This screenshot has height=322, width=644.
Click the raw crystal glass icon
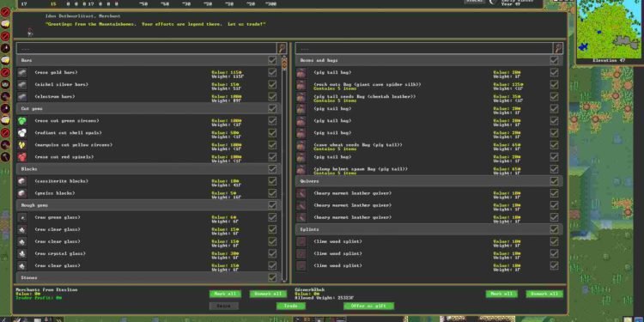click(x=22, y=254)
